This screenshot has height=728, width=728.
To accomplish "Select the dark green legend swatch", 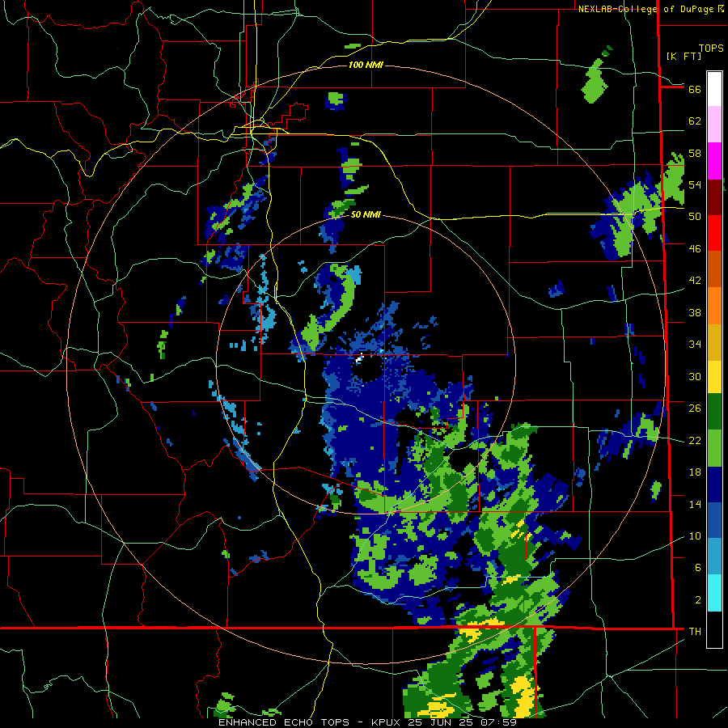I will 714,412.
